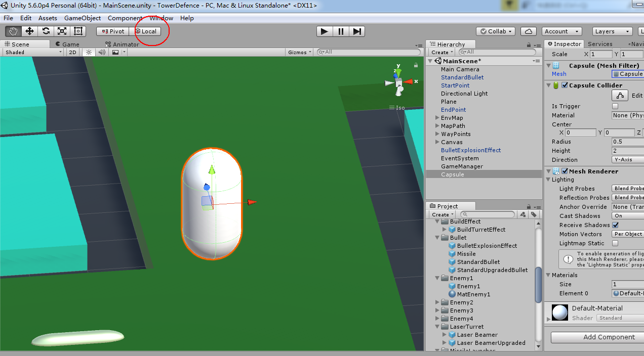
Task: Click Add Component button
Action: click(597, 337)
